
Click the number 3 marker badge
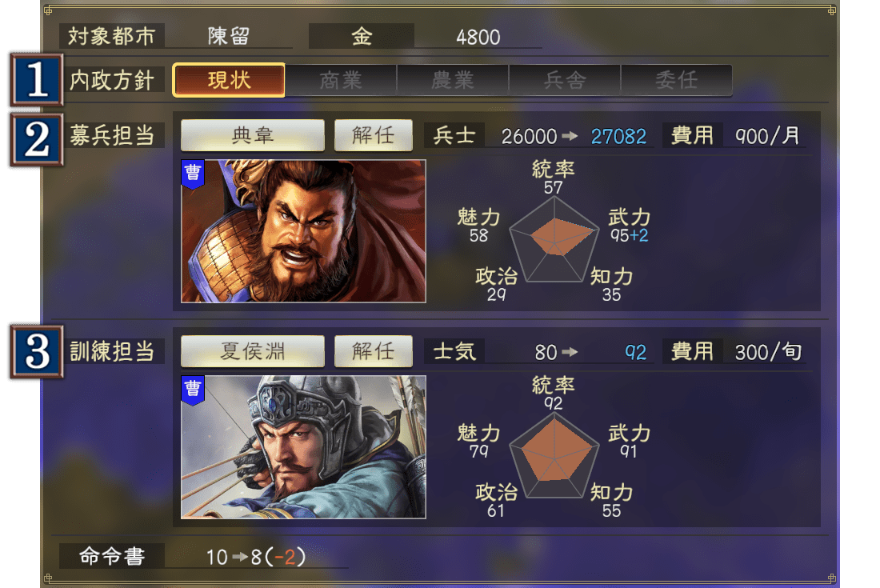[x=37, y=352]
